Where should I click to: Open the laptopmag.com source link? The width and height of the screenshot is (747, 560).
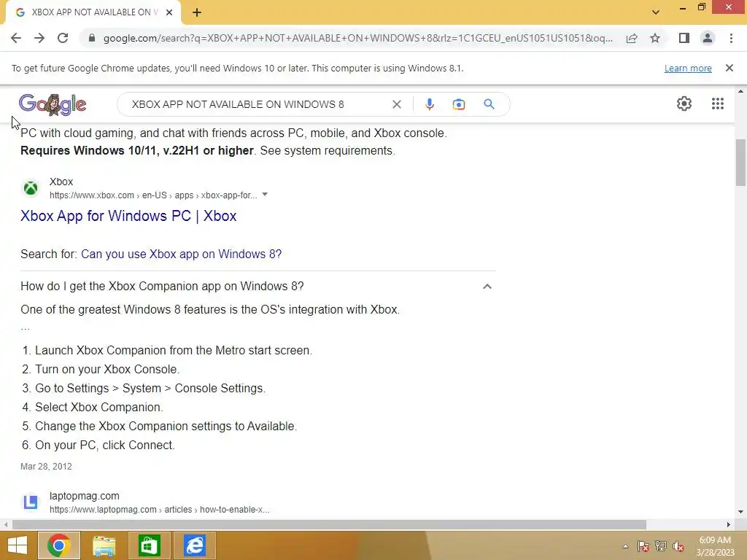85,496
